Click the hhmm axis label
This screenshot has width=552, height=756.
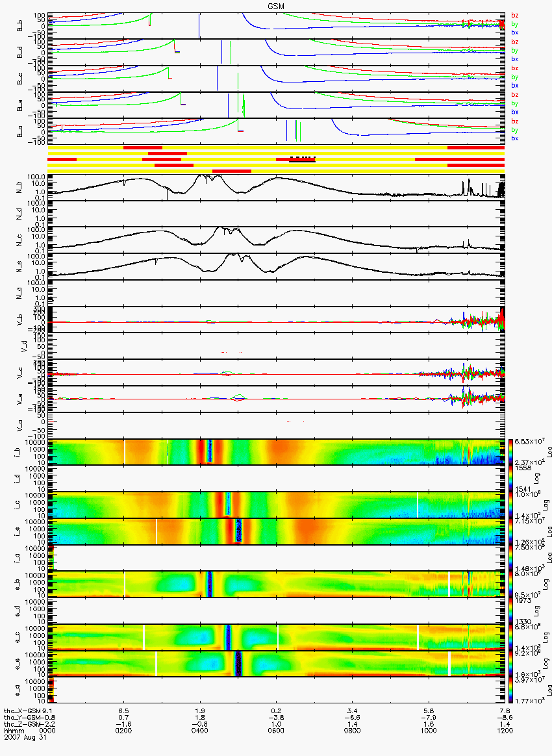click(14, 731)
